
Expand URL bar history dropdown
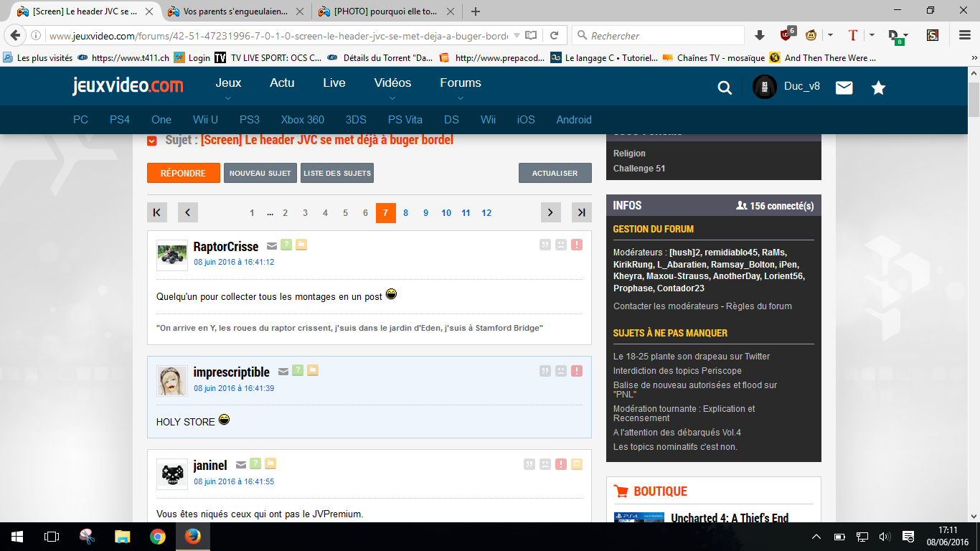(517, 35)
